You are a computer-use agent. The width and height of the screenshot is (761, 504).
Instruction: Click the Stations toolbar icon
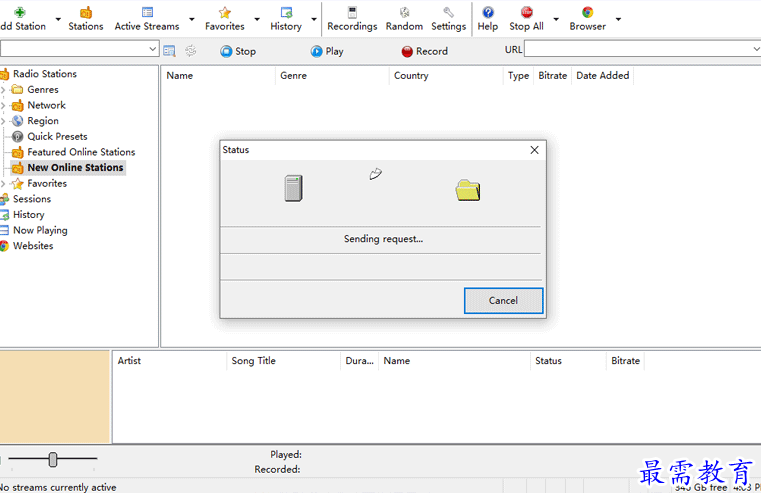pyautogui.click(x=85, y=18)
